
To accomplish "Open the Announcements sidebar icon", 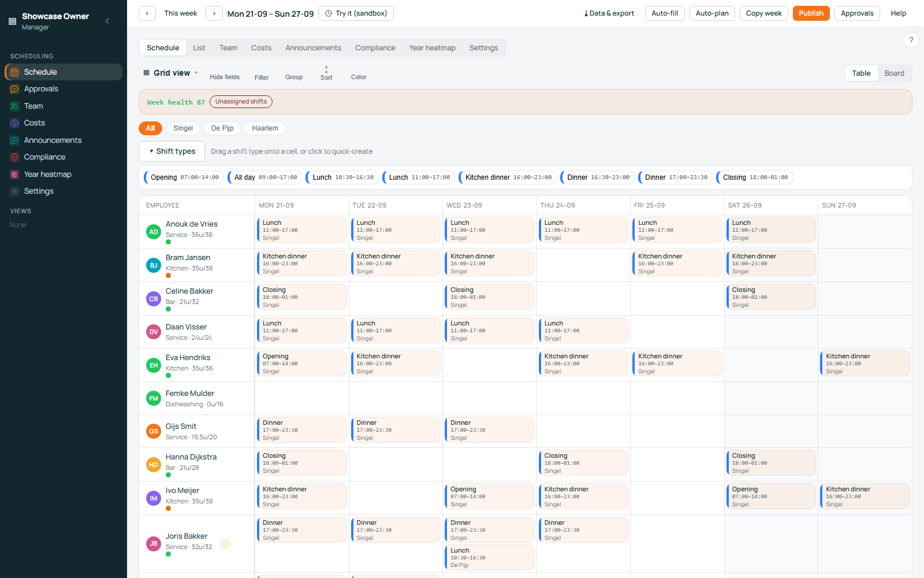I will (14, 140).
